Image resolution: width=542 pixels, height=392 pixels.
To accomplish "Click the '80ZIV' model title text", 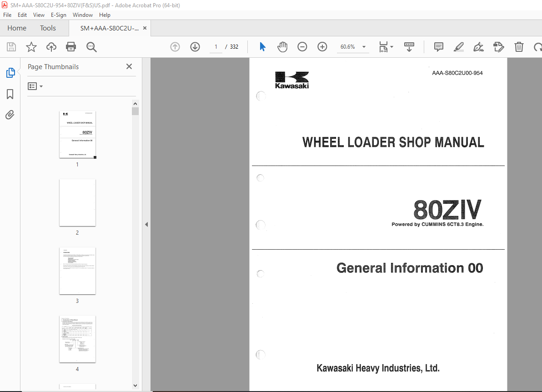I will 447,210.
